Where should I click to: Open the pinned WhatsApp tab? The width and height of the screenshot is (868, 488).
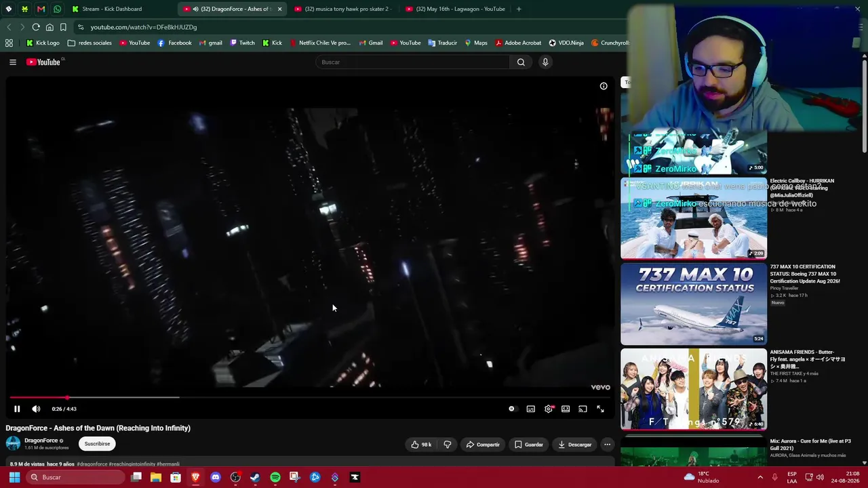57,9
